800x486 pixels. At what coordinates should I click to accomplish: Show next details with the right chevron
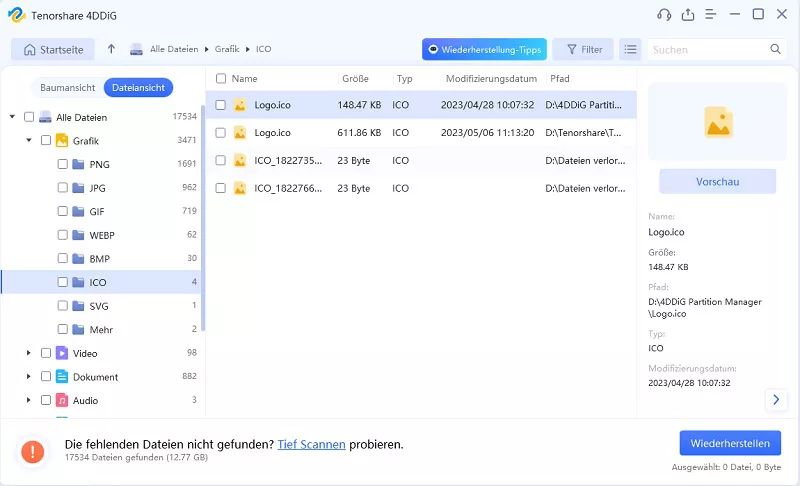776,400
